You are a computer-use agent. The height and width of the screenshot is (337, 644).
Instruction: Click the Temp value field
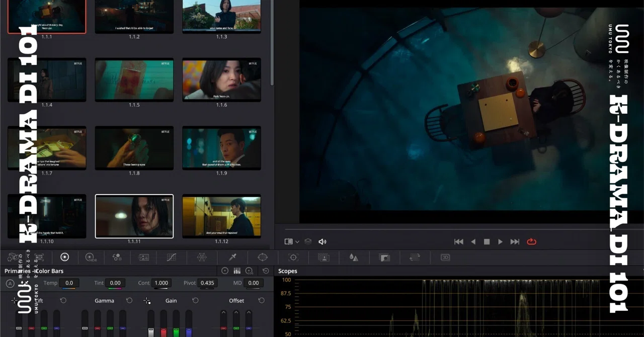(69, 283)
